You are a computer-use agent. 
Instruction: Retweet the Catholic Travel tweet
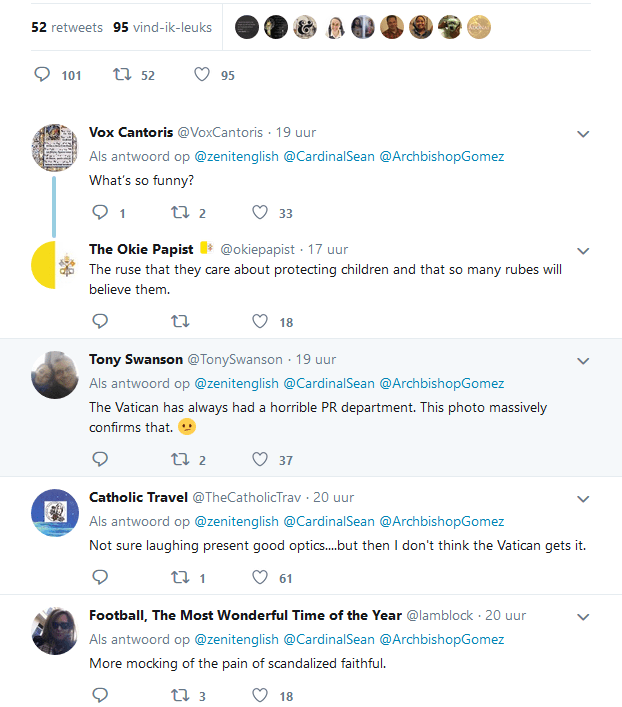pyautogui.click(x=180, y=577)
